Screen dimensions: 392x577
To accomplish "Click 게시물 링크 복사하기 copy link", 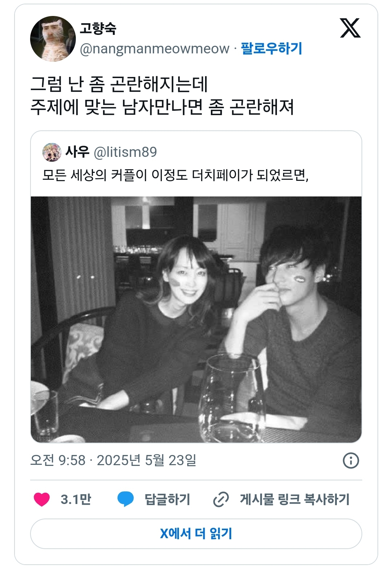I will click(x=294, y=499).
